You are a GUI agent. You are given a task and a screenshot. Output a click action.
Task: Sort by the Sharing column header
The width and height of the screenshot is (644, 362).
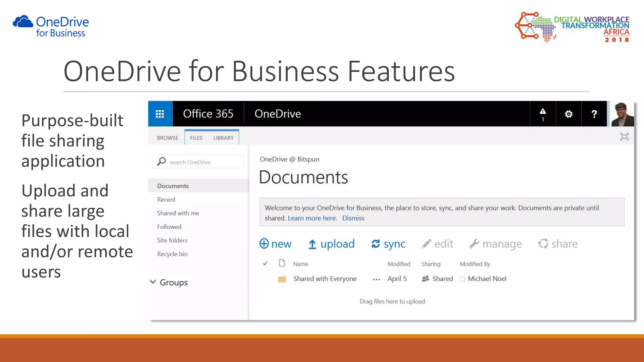(x=431, y=264)
